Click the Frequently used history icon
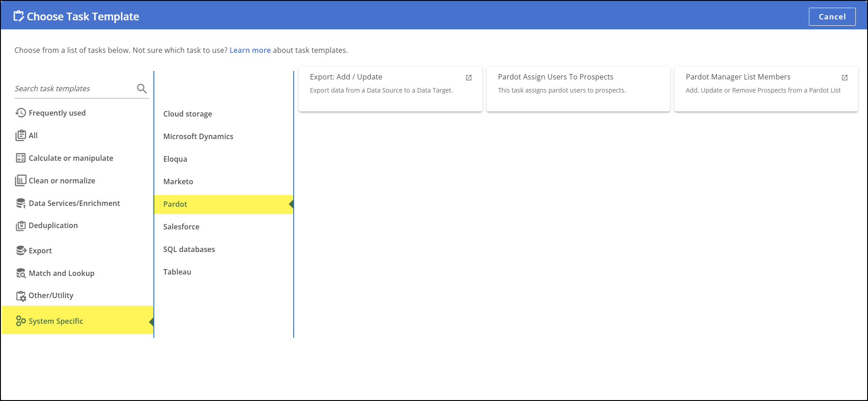The height and width of the screenshot is (401, 868). [21, 113]
